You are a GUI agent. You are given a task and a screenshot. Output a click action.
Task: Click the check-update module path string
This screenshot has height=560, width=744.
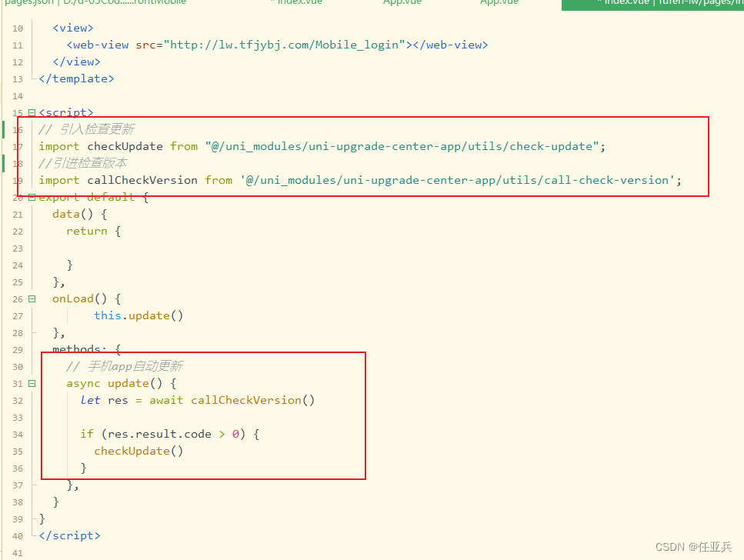coord(402,146)
